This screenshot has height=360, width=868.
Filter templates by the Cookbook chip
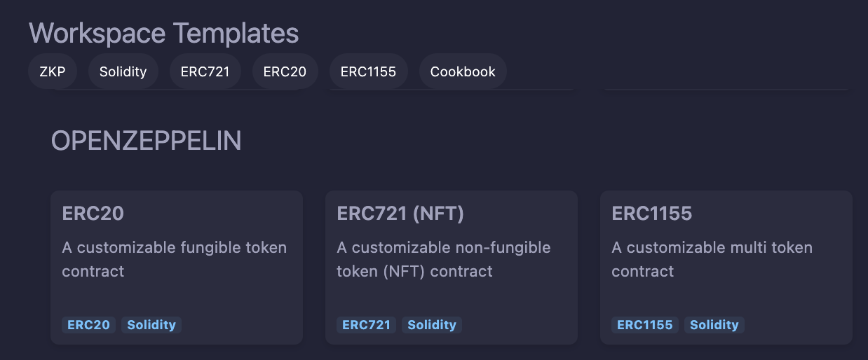463,71
